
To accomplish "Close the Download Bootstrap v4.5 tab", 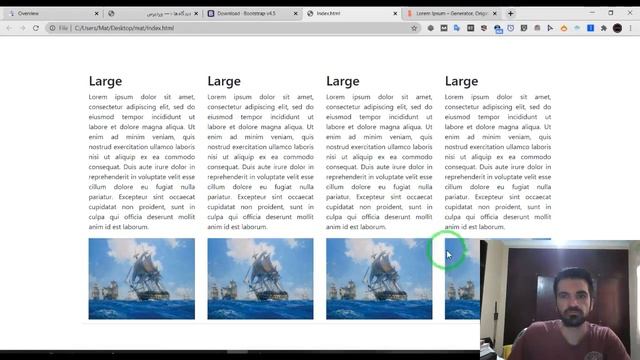I will pos(296,13).
